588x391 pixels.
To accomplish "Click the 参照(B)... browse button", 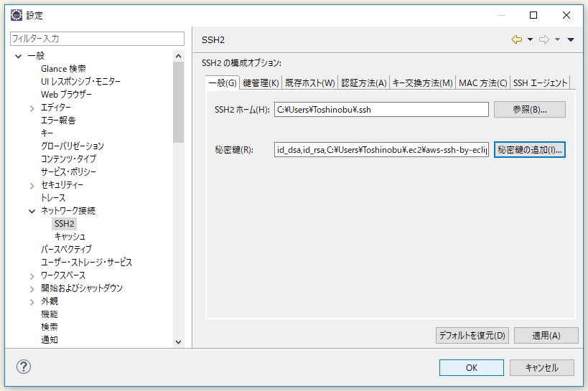I will click(530, 110).
